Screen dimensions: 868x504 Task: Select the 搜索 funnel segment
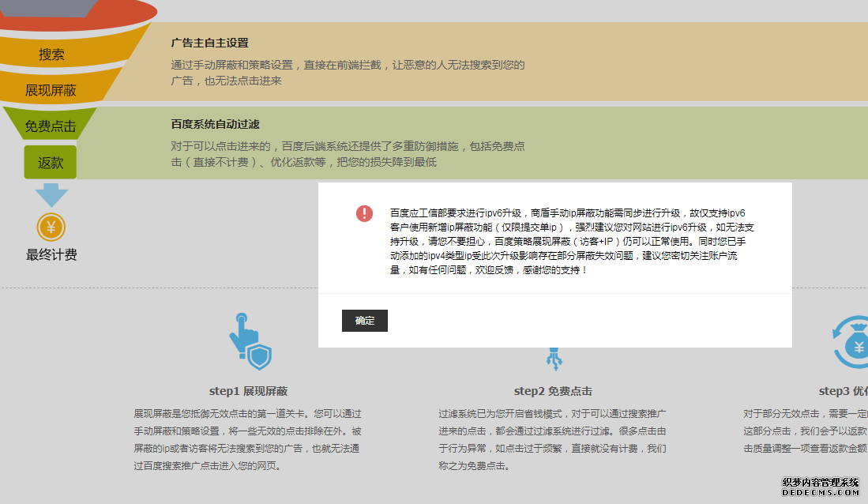tap(51, 55)
